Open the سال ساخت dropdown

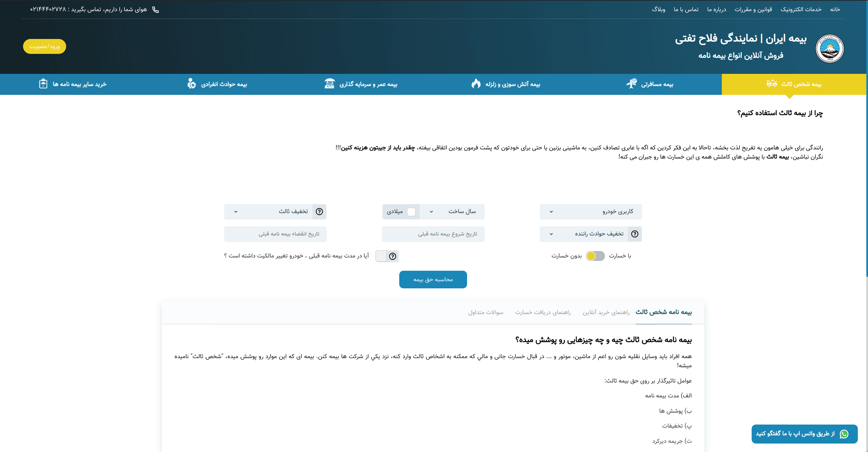pyautogui.click(x=452, y=212)
